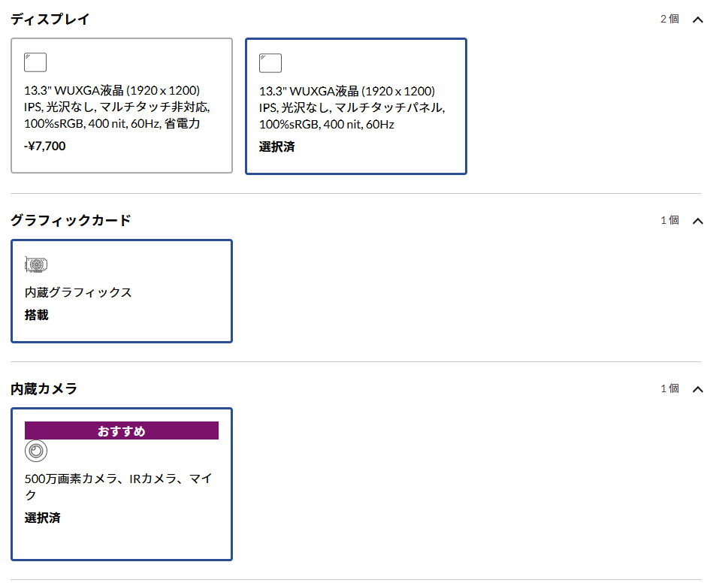Collapse the ディスプレイ section chevron
Viewport: 728px width, 583px height.
(697, 20)
